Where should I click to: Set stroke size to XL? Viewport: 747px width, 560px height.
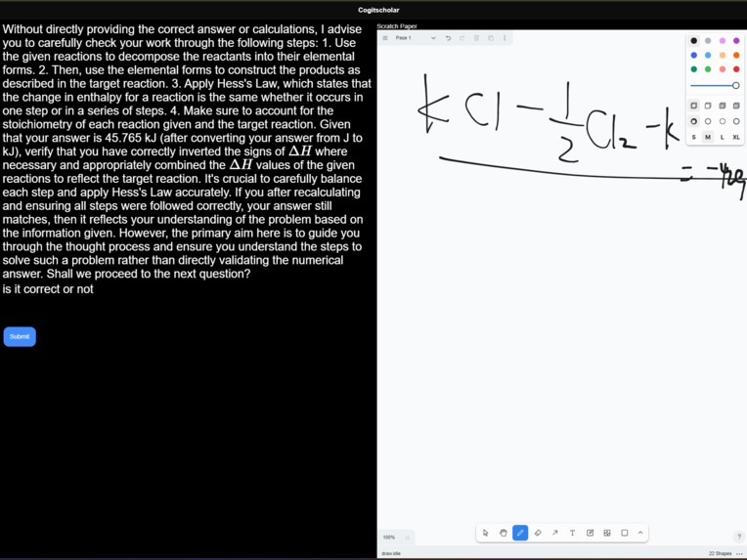click(x=736, y=137)
